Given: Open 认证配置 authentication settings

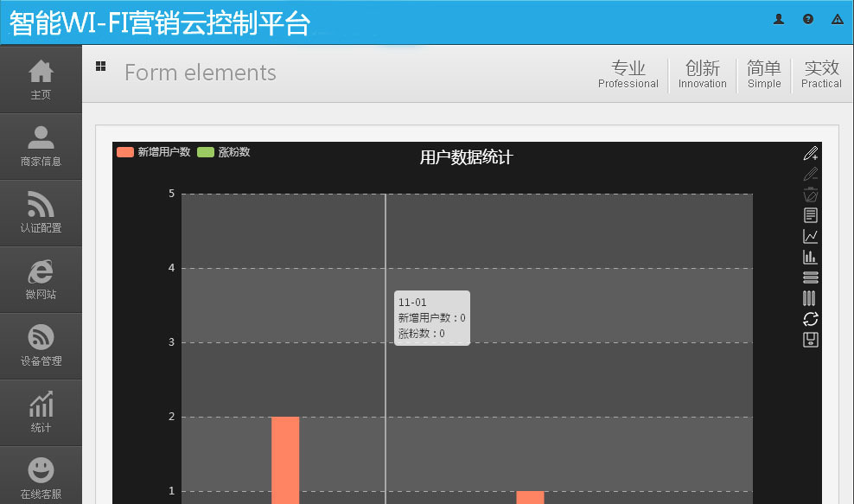Looking at the screenshot, I should point(41,213).
